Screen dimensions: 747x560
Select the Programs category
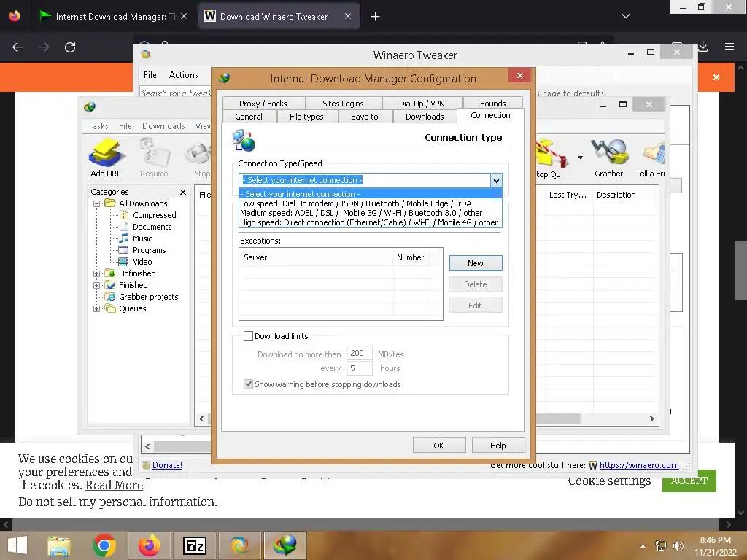coord(149,250)
